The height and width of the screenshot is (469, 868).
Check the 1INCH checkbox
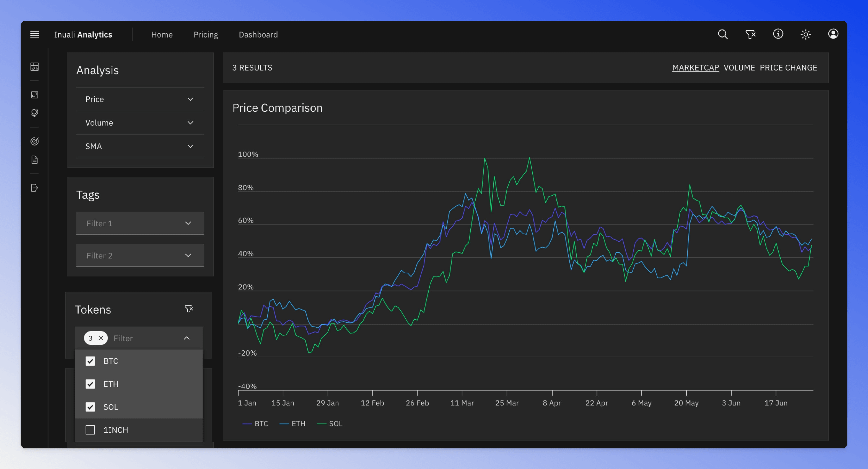click(90, 430)
